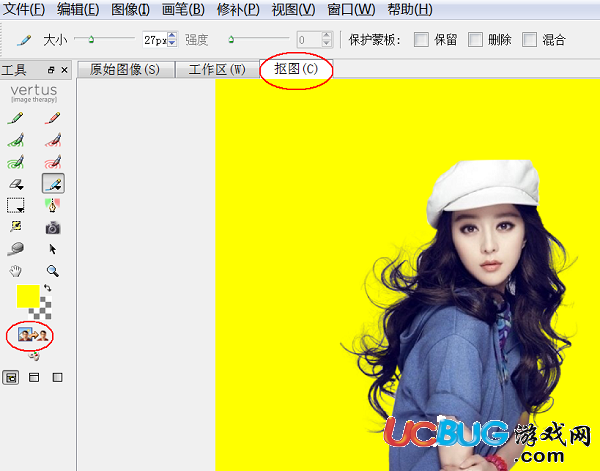Viewport: 600px width, 471px height.
Task: Choose the first screen view mode button
Action: coord(11,378)
